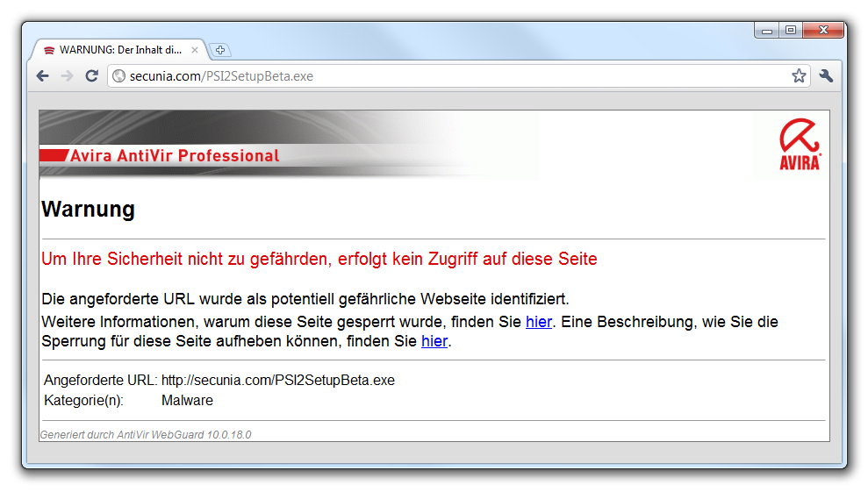The image size is (868, 492).
Task: Click 'Die angeforderte URL wurde' sentence
Action: click(x=305, y=299)
